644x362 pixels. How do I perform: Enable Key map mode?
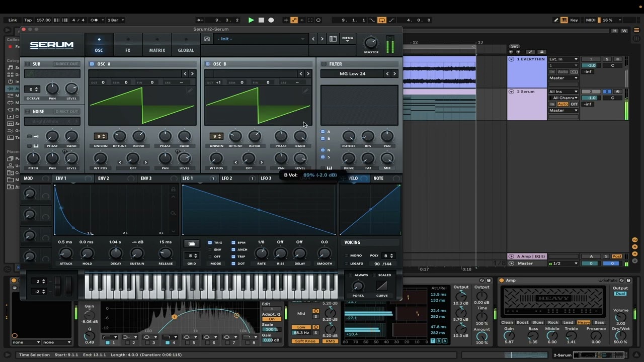click(574, 20)
